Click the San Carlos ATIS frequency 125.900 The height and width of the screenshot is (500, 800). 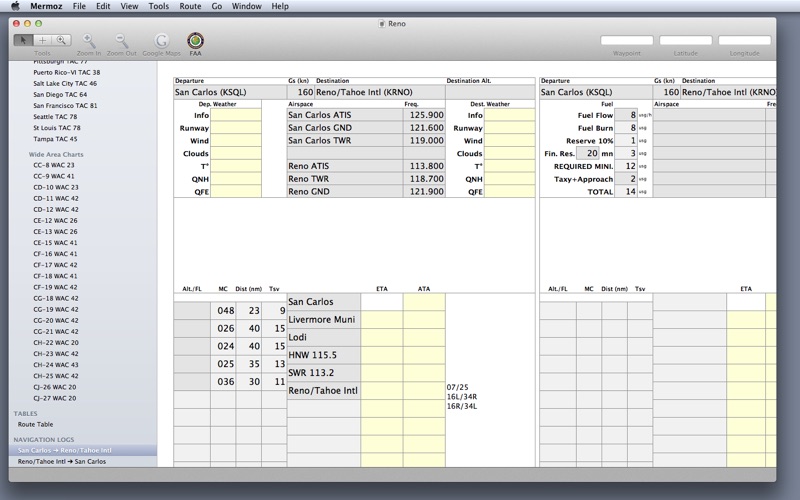424,115
